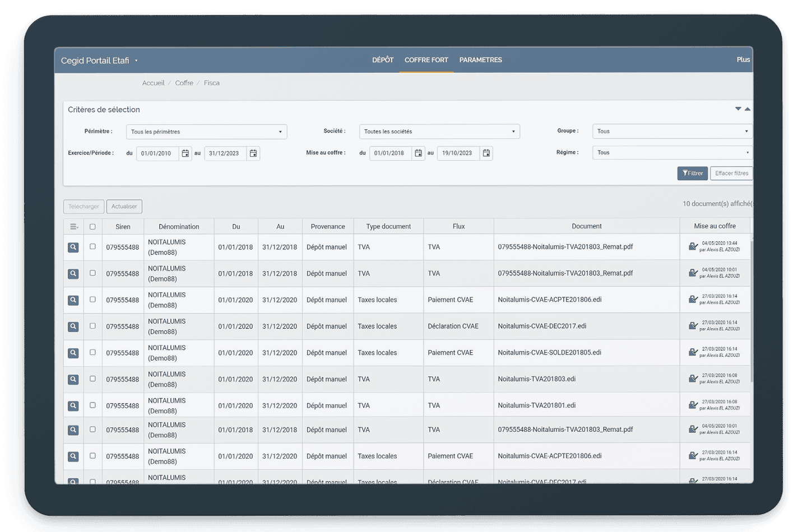The width and height of the screenshot is (807, 532).
Task: Click column list icon in table header
Action: 73,227
